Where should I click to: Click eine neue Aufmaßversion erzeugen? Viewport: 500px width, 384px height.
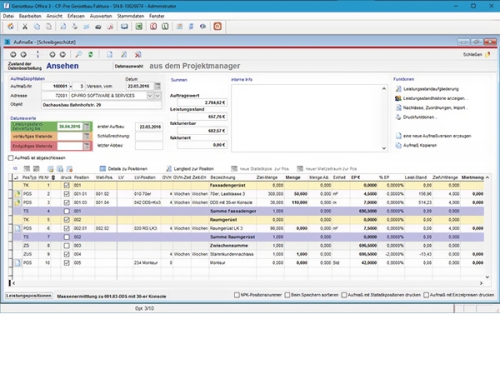[433, 136]
